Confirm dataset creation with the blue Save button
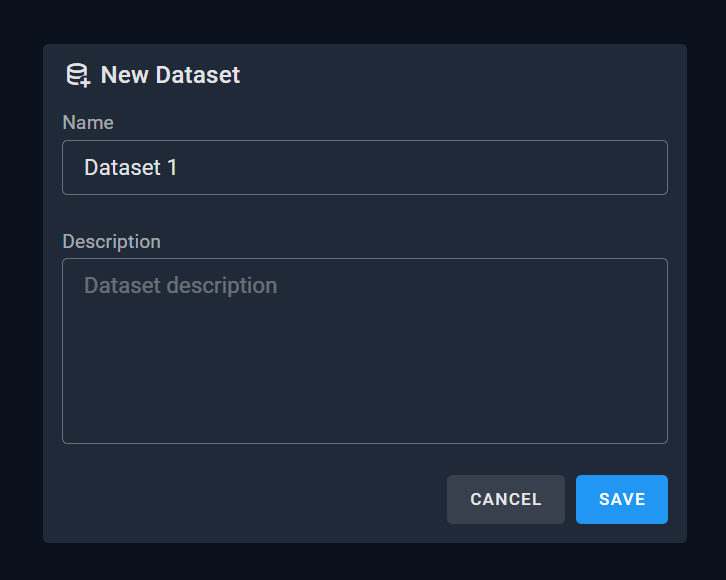 coord(621,499)
